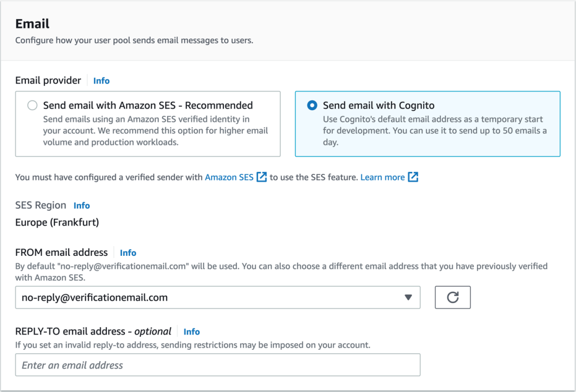Click the Cognito provider option card
This screenshot has height=392, width=576.
(427, 124)
